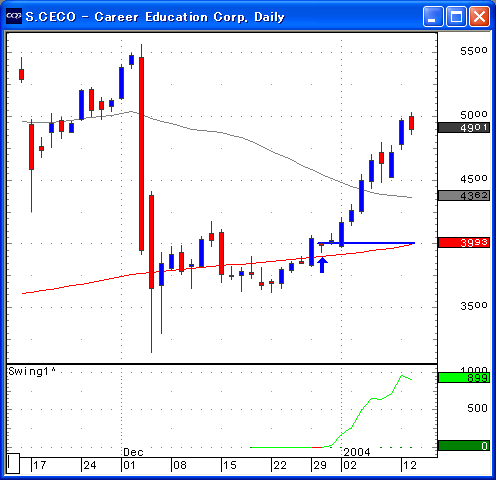Click the gray 4362 moving average label
Image resolution: width=496 pixels, height=480 pixels.
pyautogui.click(x=464, y=195)
